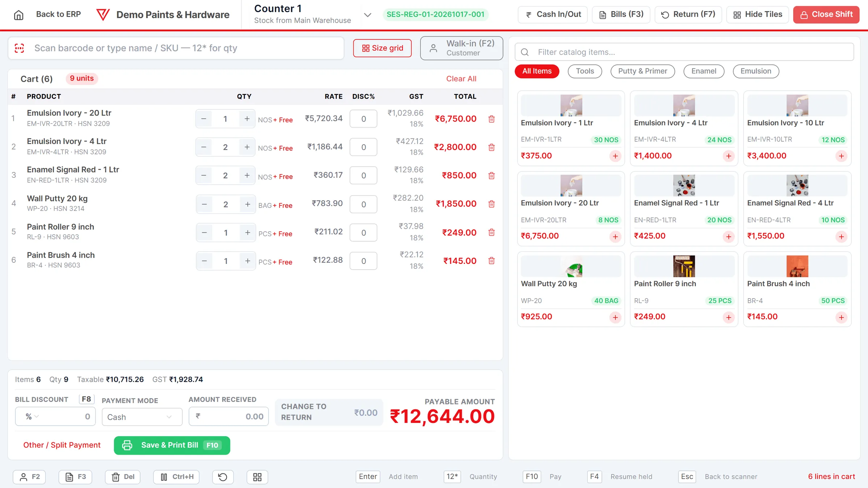The height and width of the screenshot is (488, 868).
Task: Decrease quantity of Emulsion Ivory 4 Ltr
Action: click(204, 147)
